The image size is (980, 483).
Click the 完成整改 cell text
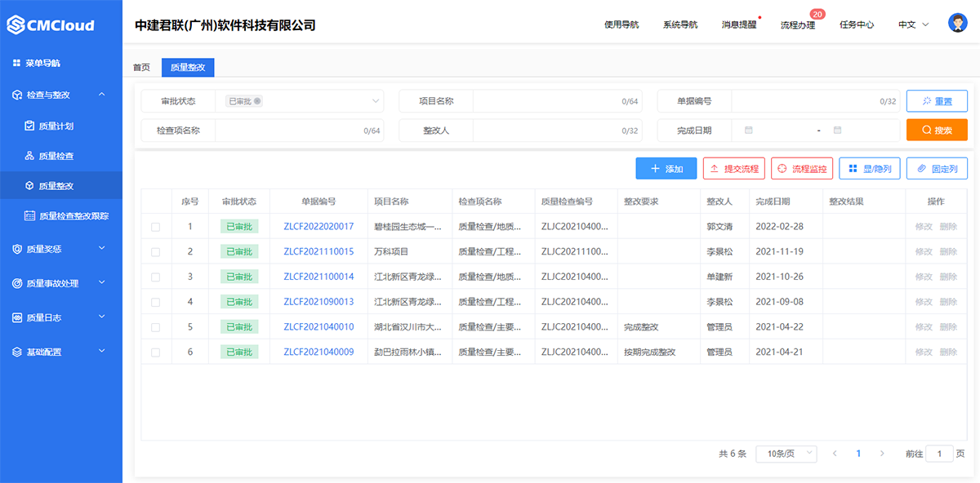(x=641, y=327)
